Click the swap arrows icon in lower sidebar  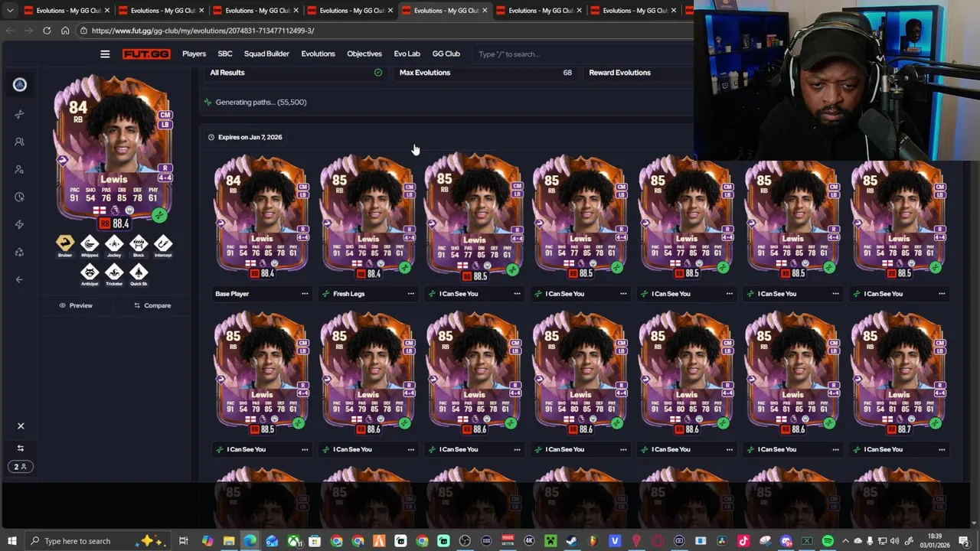[x=21, y=448]
